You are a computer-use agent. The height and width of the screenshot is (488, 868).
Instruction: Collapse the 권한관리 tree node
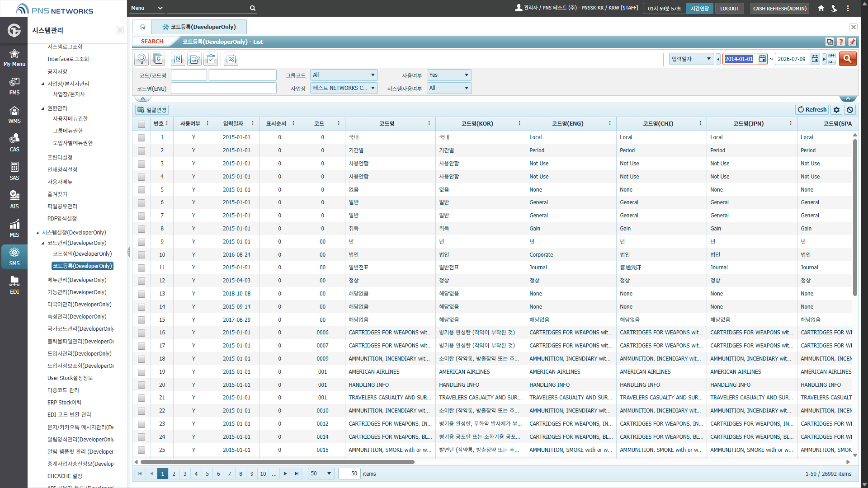coord(42,108)
